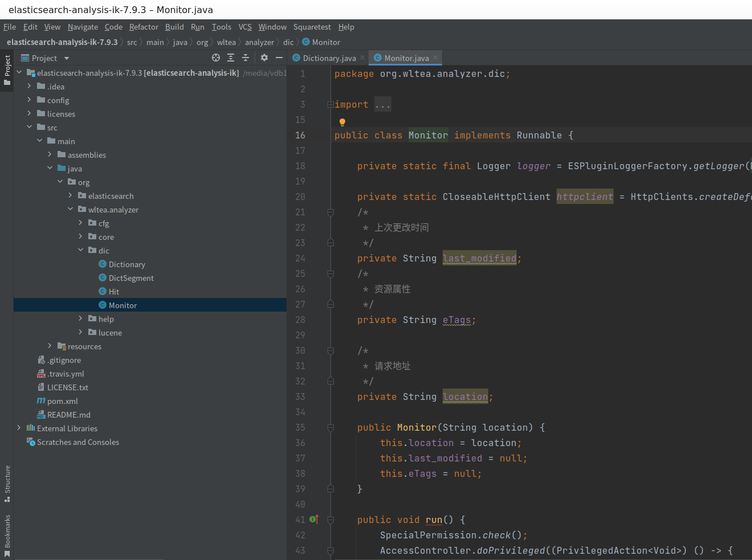Select pom.xml in project tree
Screen dimensions: 752x560
62,401
